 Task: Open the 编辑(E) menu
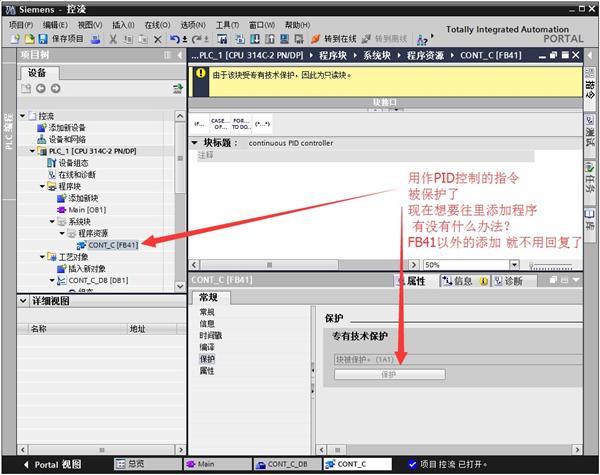pyautogui.click(x=55, y=25)
